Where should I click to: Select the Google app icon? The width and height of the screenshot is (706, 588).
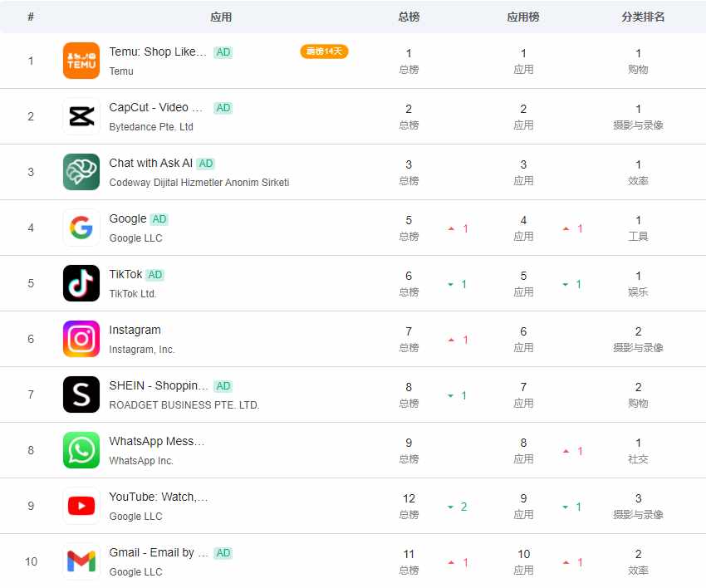[x=81, y=228]
